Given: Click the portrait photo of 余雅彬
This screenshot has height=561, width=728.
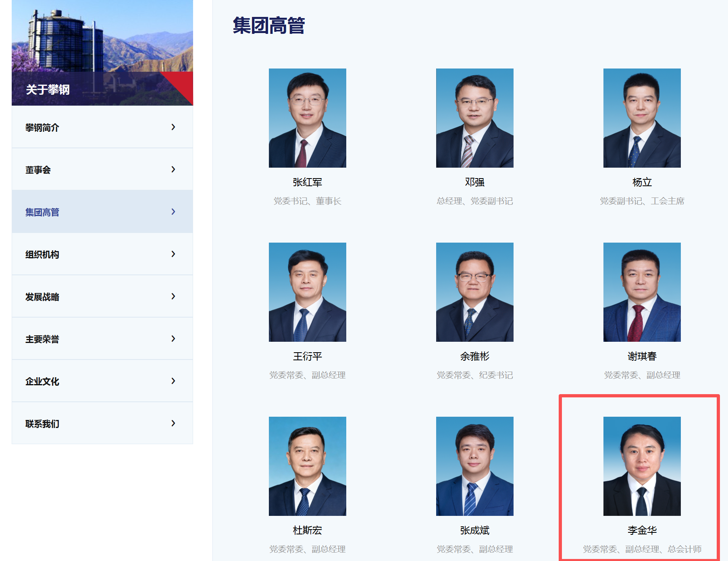Looking at the screenshot, I should (475, 292).
